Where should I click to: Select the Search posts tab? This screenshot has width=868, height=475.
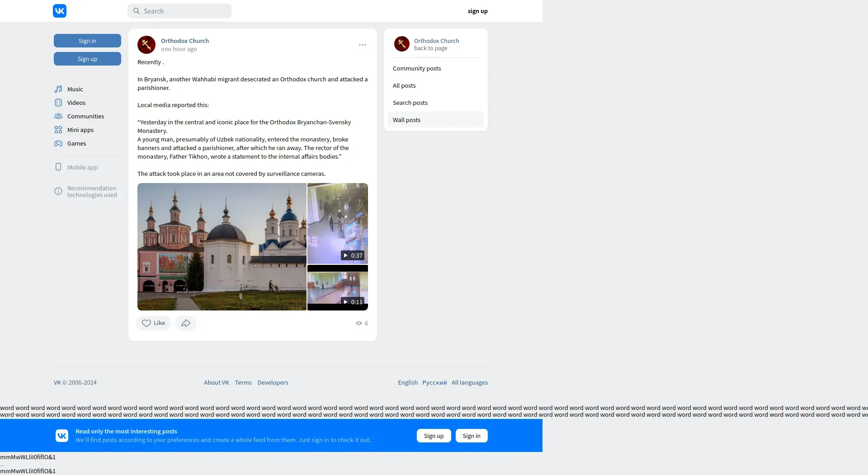coord(436,103)
